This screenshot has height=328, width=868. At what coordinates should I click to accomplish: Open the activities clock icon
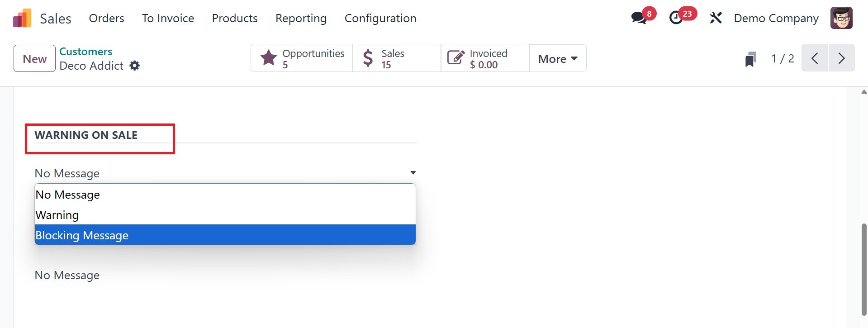[x=676, y=18]
